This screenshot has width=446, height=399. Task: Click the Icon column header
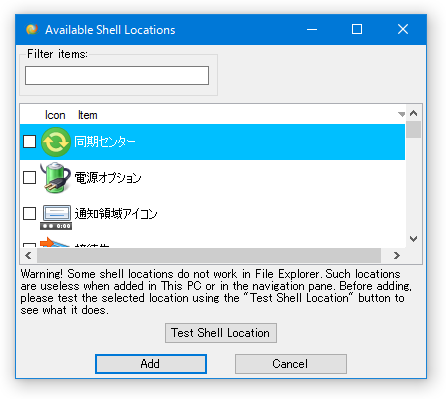[55, 115]
